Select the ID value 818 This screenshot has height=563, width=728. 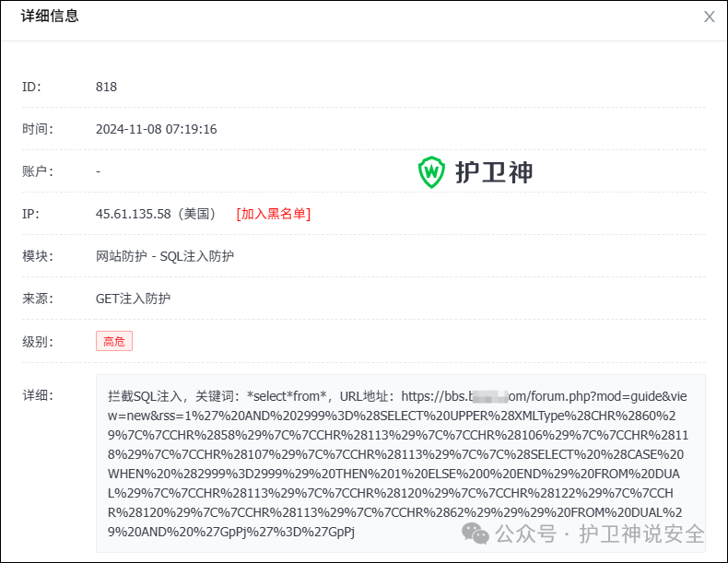click(x=106, y=87)
